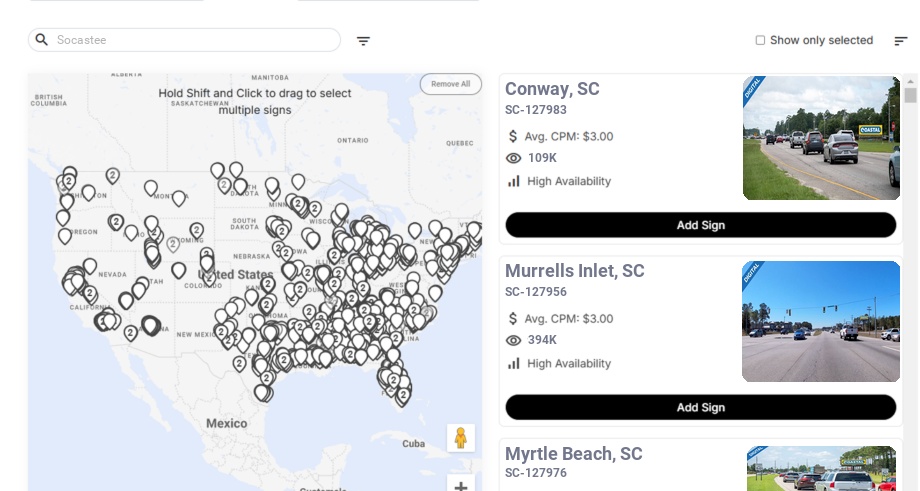920x491 pixels.
Task: Open the Conway, SC listing title
Action: [552, 89]
